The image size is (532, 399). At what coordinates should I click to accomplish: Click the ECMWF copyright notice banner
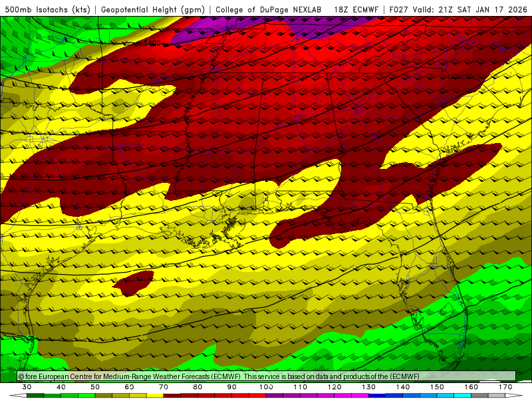pos(267,376)
